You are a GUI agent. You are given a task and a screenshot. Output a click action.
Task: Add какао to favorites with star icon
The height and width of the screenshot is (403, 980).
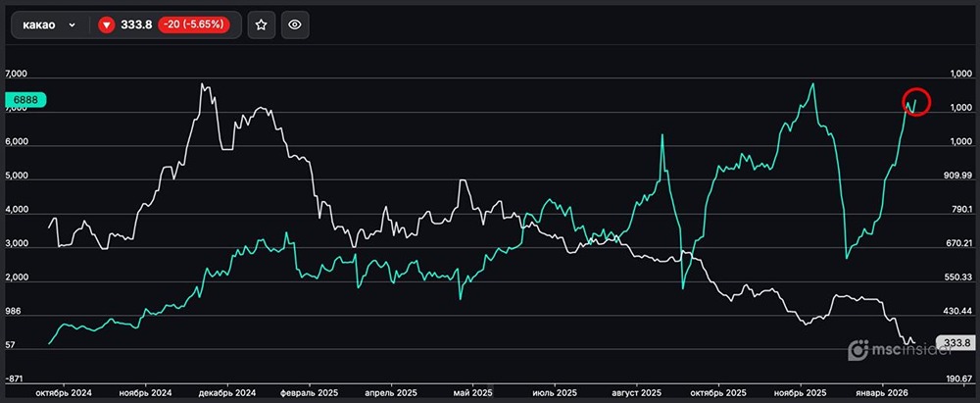261,25
